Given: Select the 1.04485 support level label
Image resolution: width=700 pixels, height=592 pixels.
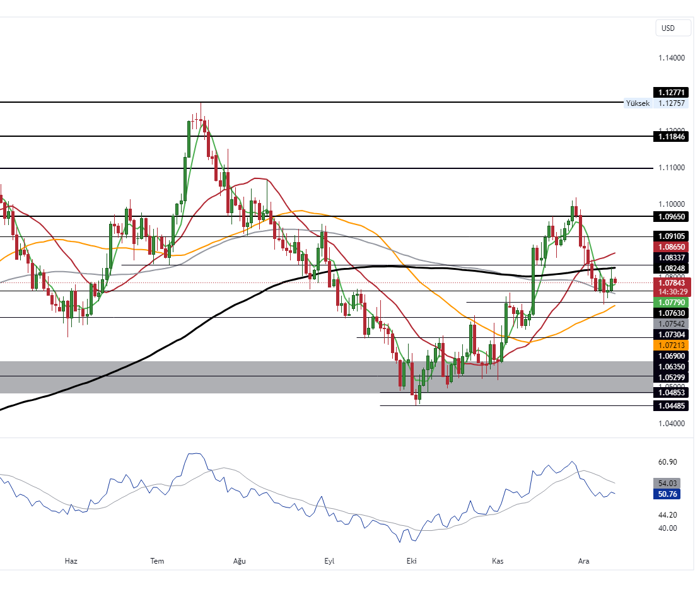Looking at the screenshot, I should (x=672, y=406).
